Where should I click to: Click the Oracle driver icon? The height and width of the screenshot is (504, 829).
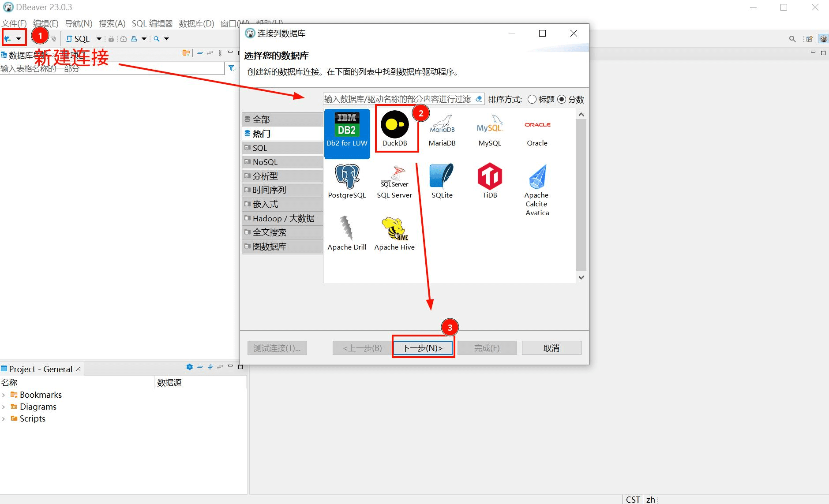tap(537, 125)
